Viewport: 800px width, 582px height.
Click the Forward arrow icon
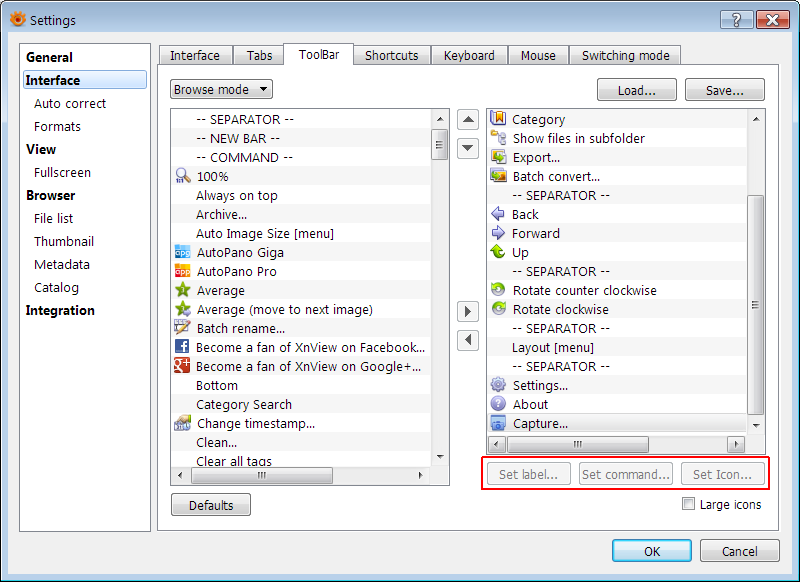(x=498, y=233)
